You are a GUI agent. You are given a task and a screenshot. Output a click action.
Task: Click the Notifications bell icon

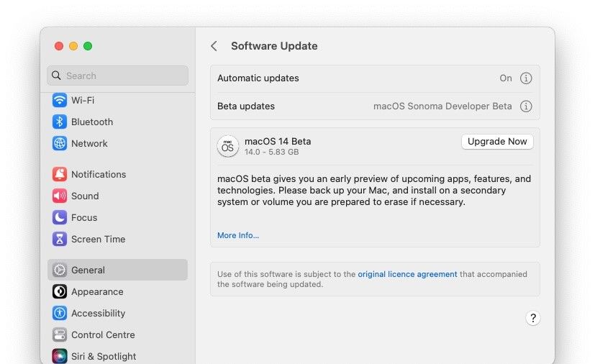60,174
